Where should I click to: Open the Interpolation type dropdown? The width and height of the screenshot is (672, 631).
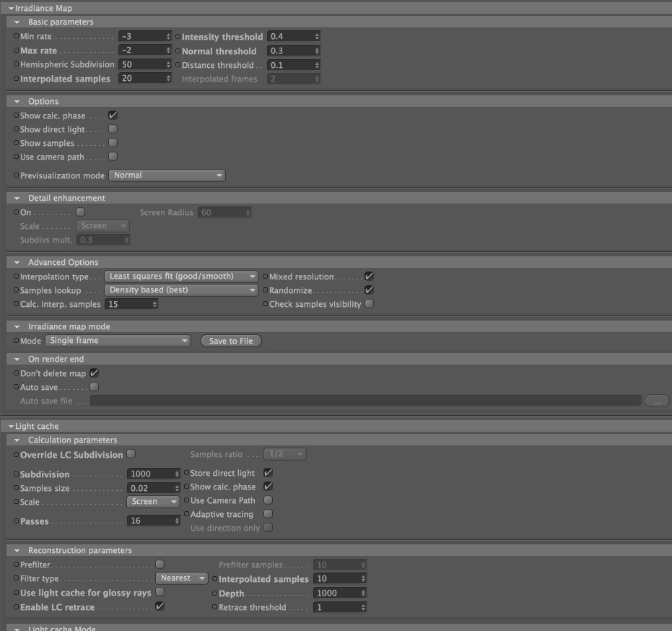pos(181,277)
